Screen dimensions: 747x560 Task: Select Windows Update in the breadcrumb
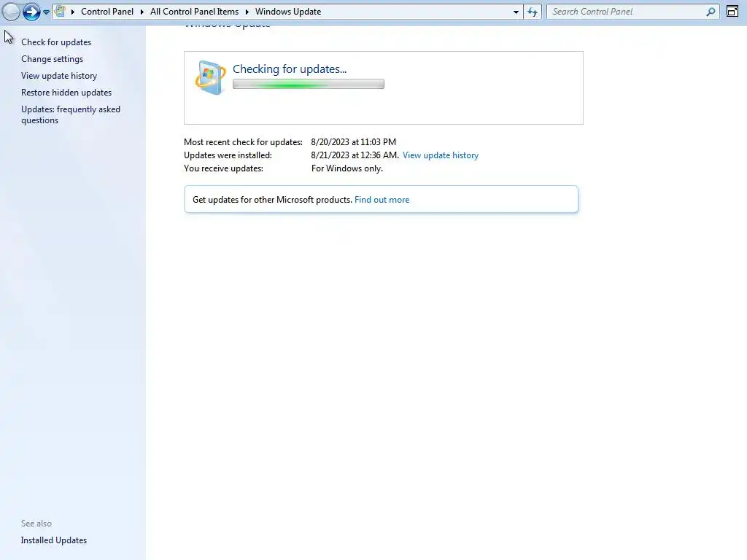coord(288,12)
